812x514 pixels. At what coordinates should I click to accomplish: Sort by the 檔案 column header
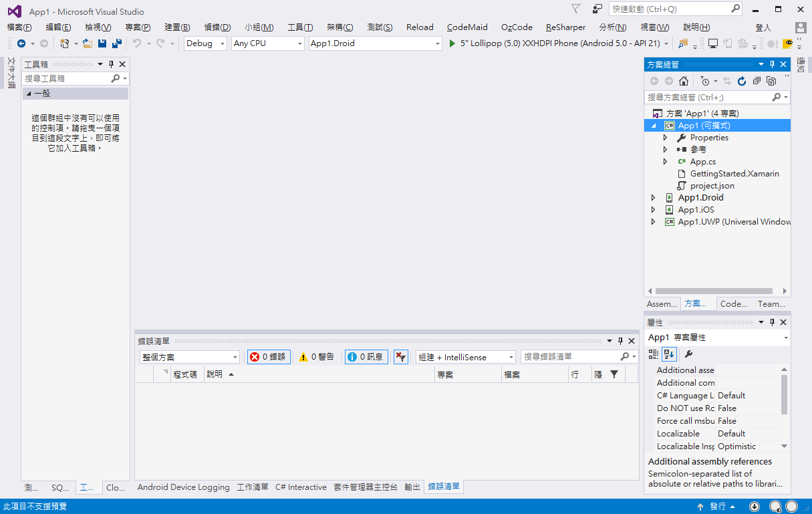tap(535, 374)
